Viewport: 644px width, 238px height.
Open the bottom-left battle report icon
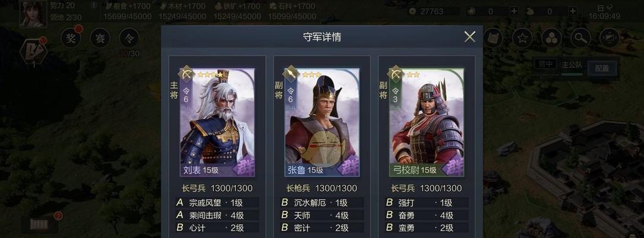coord(39,224)
